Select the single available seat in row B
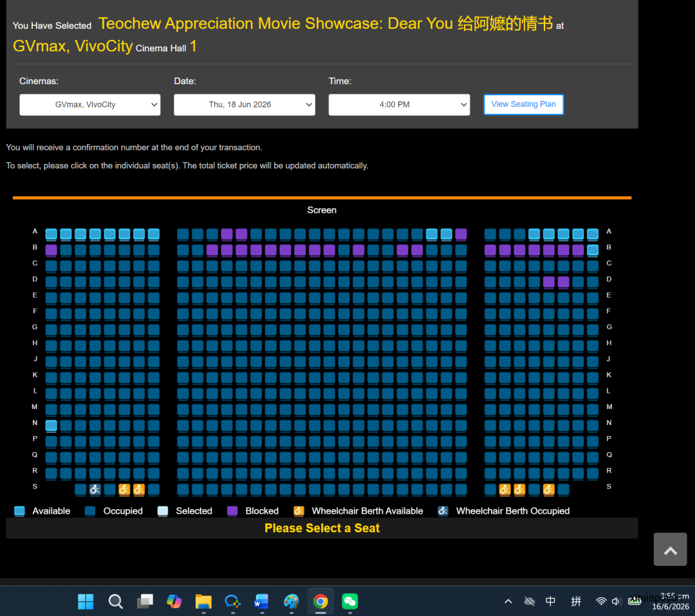 (x=593, y=250)
